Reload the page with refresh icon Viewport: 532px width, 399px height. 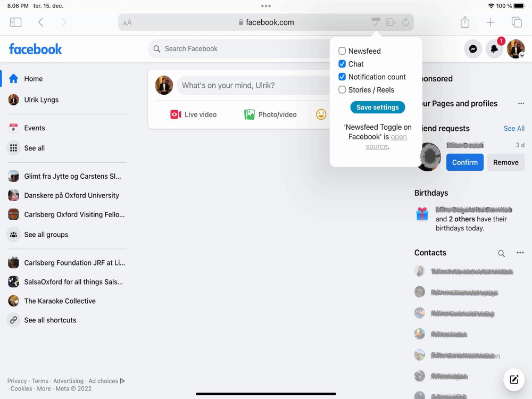[405, 22]
